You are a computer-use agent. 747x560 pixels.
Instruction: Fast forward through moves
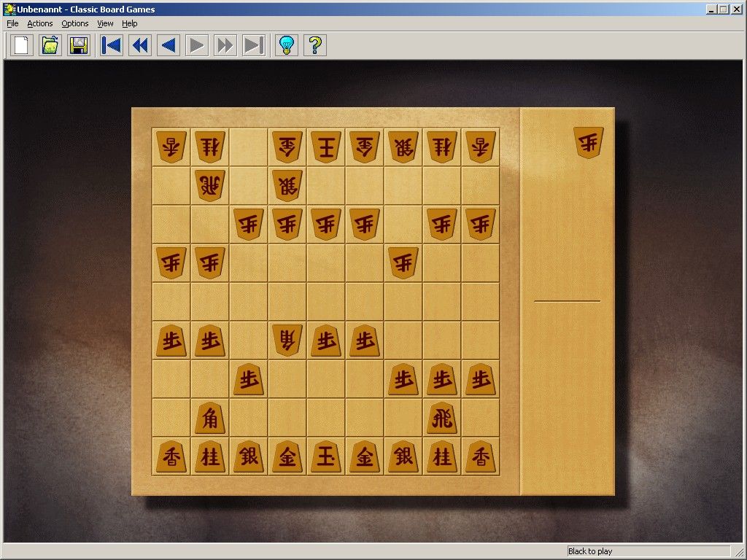pyautogui.click(x=225, y=45)
